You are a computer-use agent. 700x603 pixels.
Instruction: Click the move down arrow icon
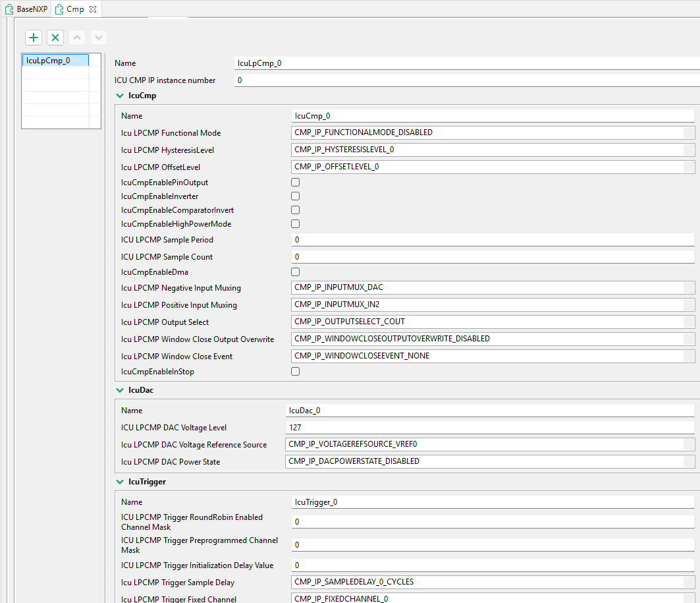click(x=98, y=38)
